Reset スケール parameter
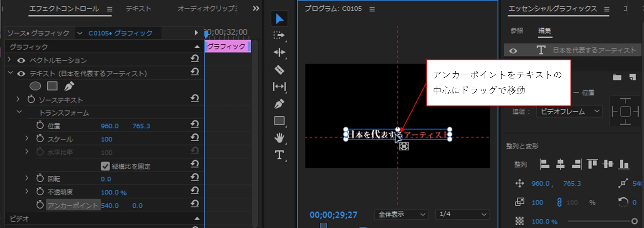This screenshot has width=644, height=228. 195,138
